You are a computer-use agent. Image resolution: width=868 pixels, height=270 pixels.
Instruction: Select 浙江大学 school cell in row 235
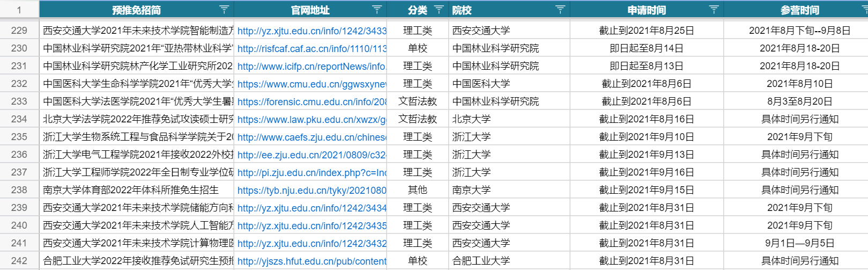coord(509,137)
